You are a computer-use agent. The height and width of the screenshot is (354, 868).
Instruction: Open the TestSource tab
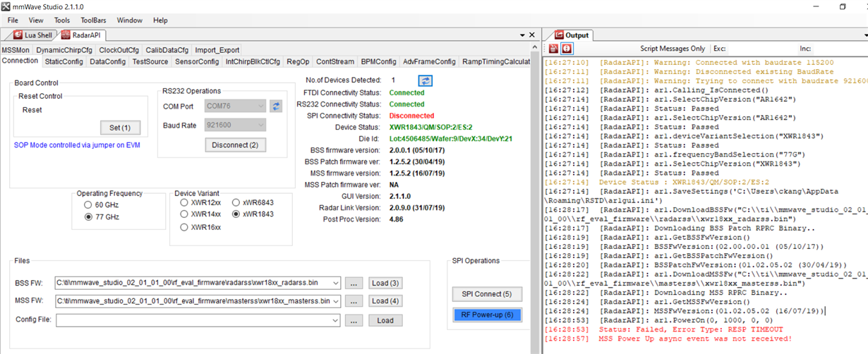[x=150, y=61]
